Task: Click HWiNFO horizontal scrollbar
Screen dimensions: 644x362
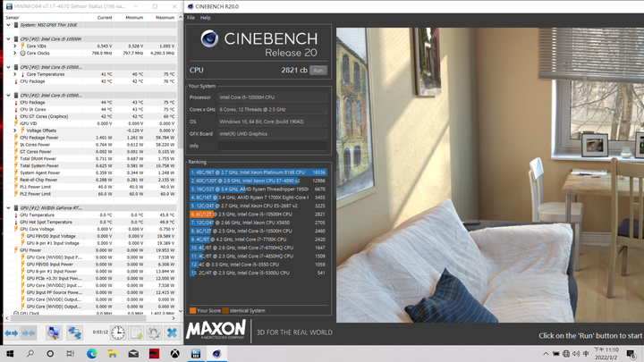Action: click(x=78, y=318)
